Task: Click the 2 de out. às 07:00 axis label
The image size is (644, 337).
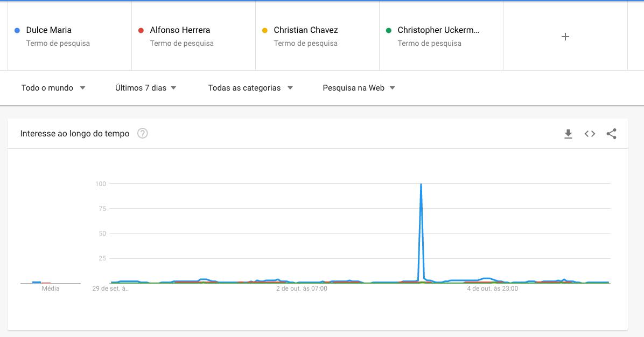Action: 302,288
